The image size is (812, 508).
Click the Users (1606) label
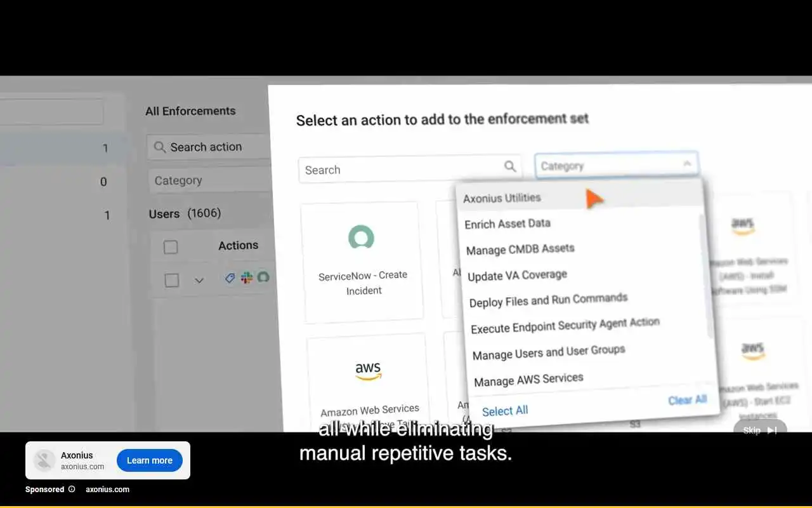point(185,213)
